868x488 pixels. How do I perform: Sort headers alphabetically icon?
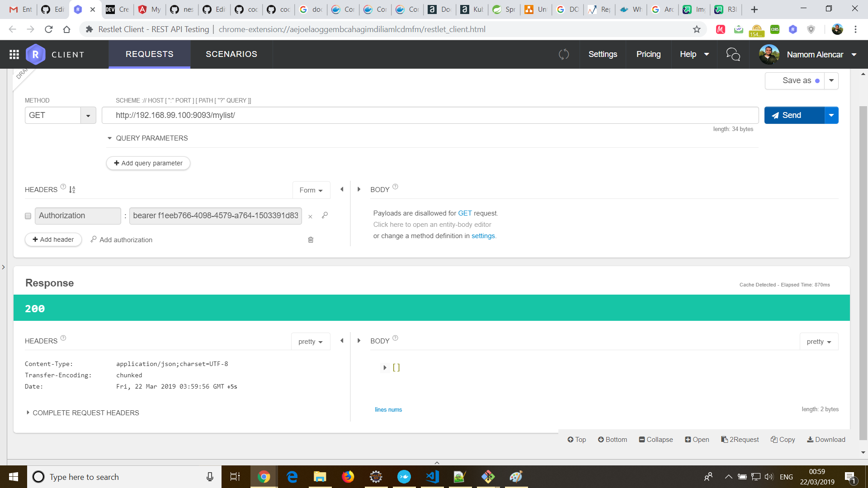(72, 190)
